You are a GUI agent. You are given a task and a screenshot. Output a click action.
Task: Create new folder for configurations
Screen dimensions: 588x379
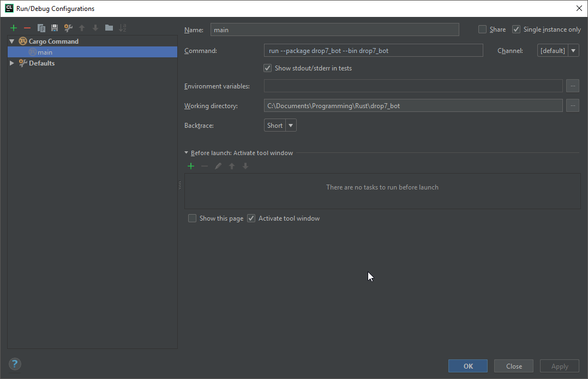point(109,27)
